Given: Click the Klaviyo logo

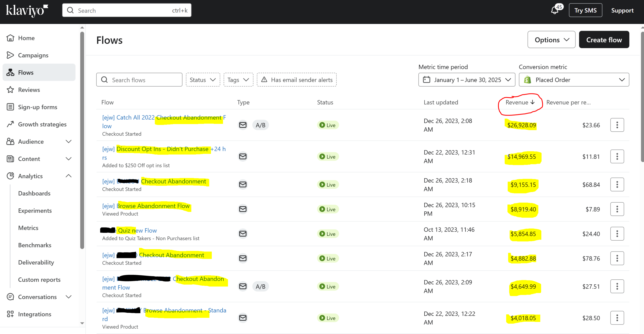Looking at the screenshot, I should [27, 11].
